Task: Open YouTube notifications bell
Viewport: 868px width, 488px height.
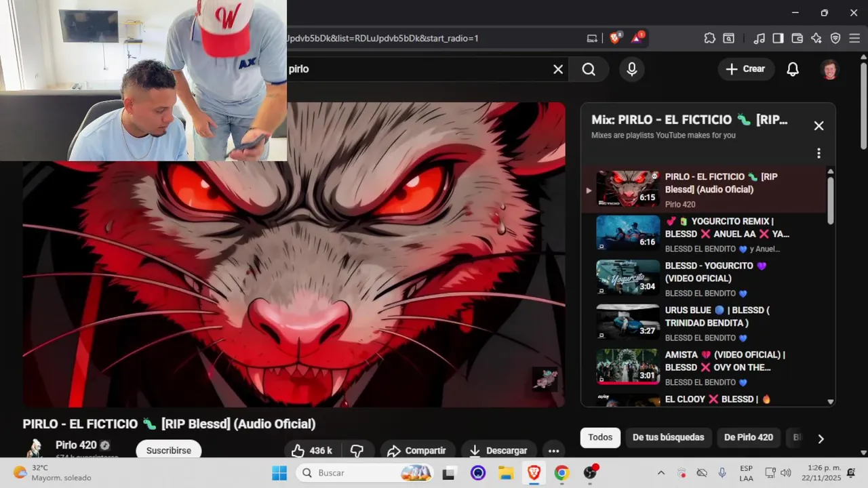Action: click(793, 69)
